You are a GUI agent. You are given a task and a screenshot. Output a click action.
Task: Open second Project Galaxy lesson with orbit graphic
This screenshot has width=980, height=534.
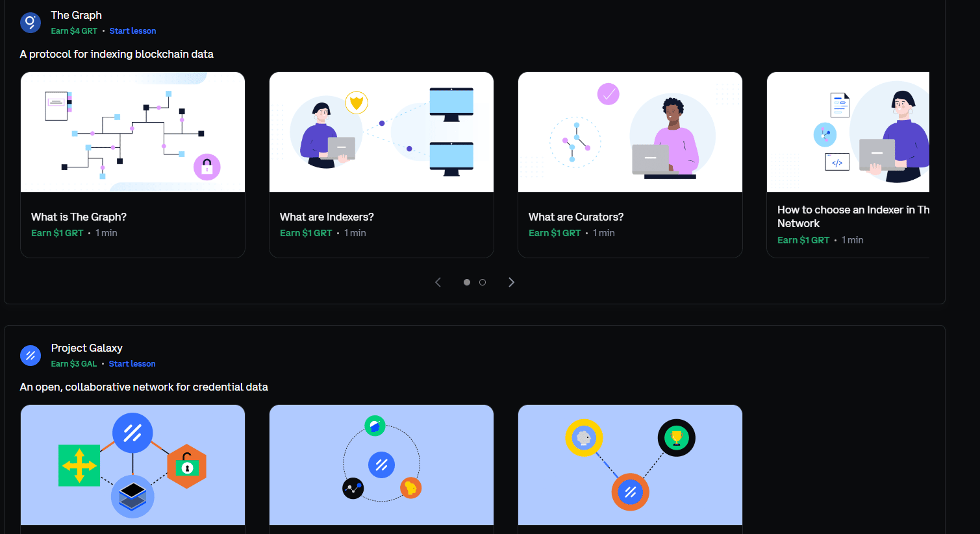tap(381, 465)
